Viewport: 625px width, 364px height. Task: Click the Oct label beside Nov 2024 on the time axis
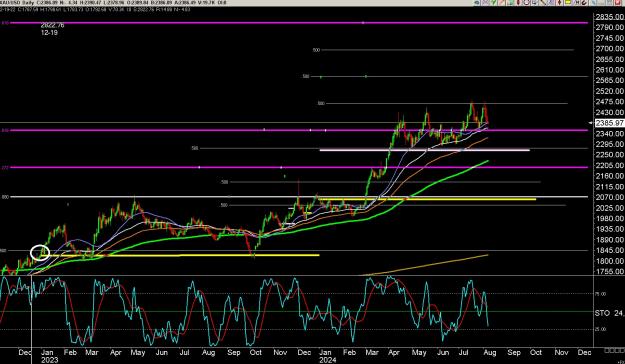(536, 353)
